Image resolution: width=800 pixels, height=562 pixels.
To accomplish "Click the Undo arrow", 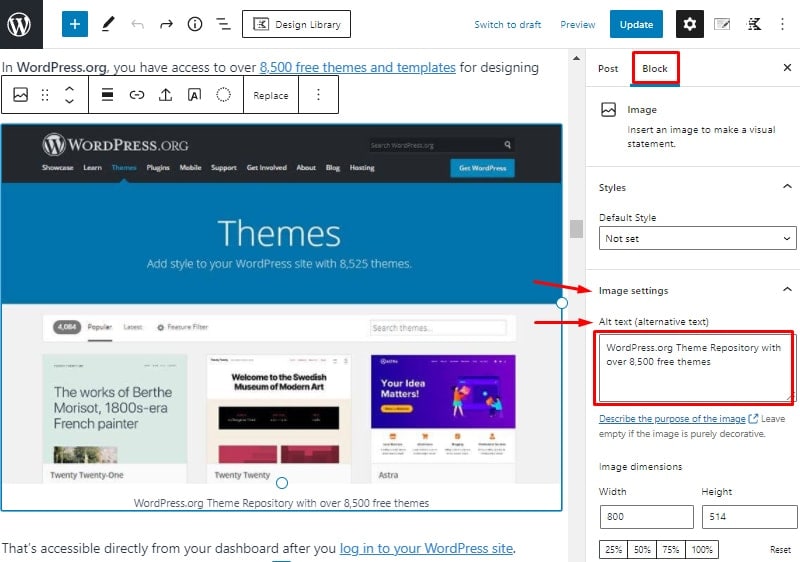I will pos(137,24).
